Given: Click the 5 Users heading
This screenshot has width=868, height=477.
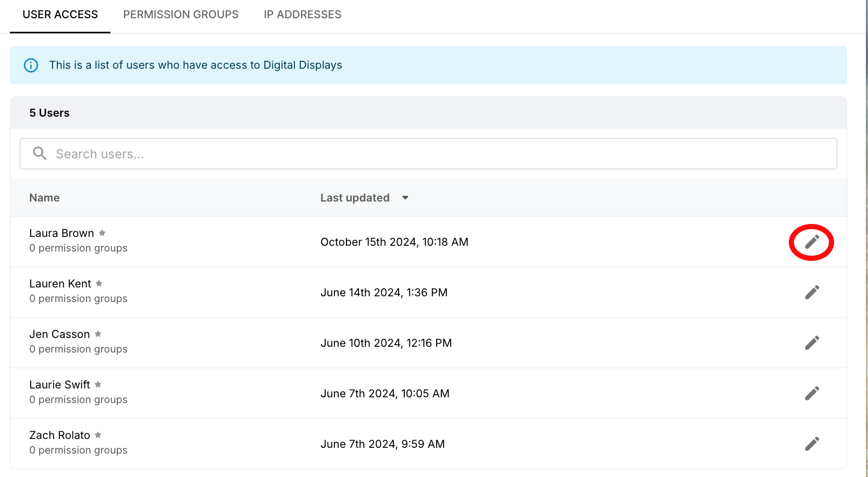Looking at the screenshot, I should coord(49,112).
